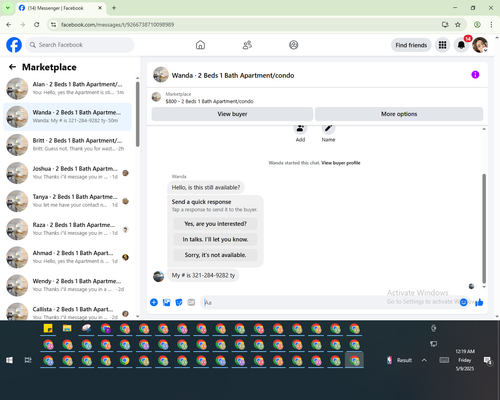Open Tanya's apartment conversation
The width and height of the screenshot is (500, 400).
coord(67,201)
